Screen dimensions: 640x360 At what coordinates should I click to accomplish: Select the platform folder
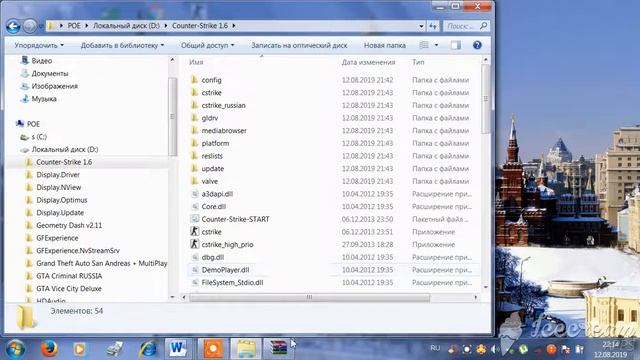215,143
